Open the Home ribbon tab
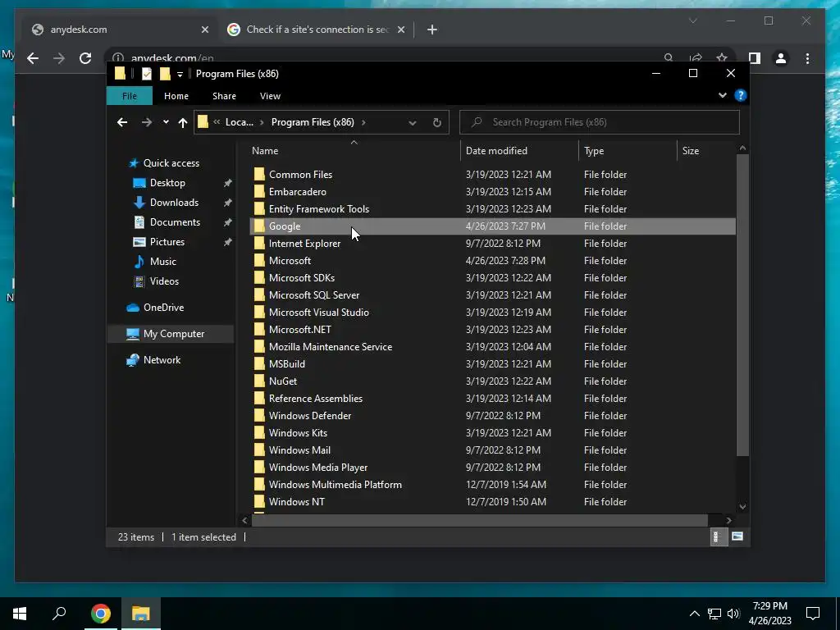This screenshot has height=630, width=840. click(176, 96)
